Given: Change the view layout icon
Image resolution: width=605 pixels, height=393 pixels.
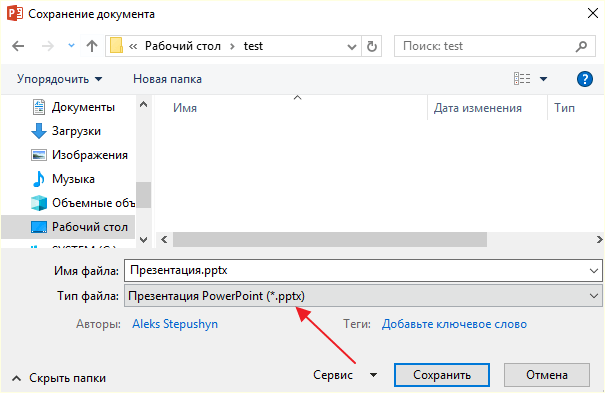Looking at the screenshot, I should [x=522, y=79].
